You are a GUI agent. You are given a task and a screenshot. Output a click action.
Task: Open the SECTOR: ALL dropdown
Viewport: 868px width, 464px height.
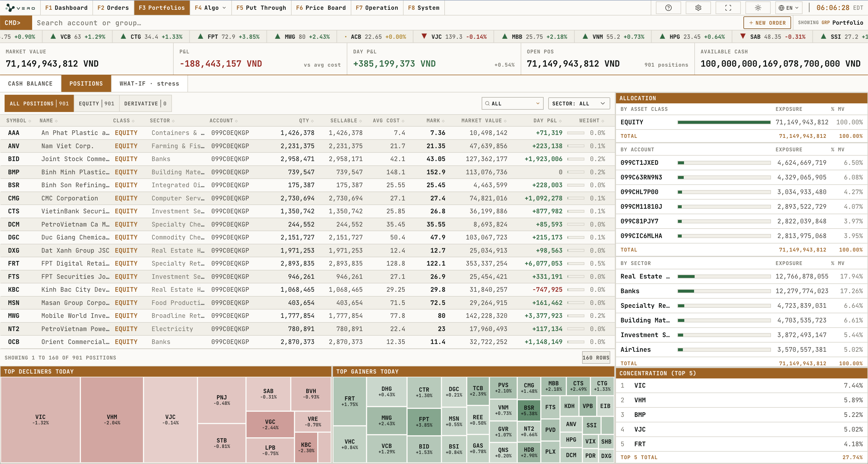click(579, 103)
